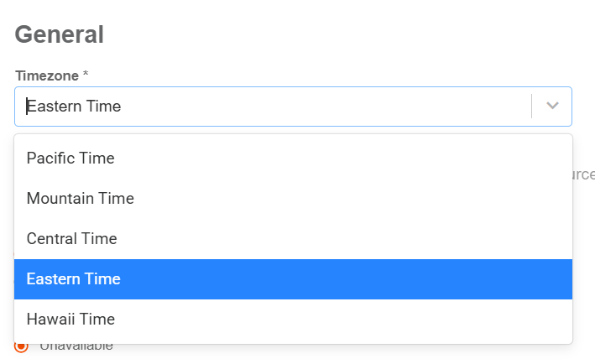Click the Timezone field label
Viewport: 595px width, 364px height.
coord(46,75)
